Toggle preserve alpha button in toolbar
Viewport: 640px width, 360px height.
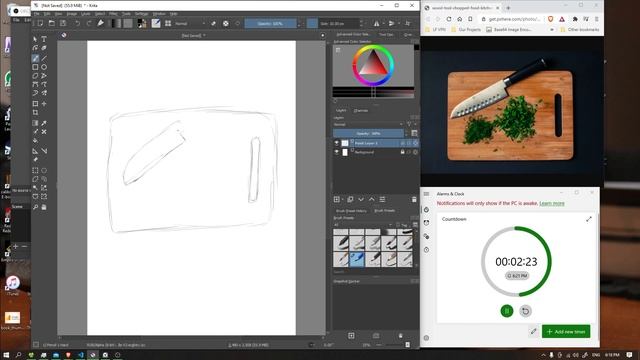(x=226, y=23)
